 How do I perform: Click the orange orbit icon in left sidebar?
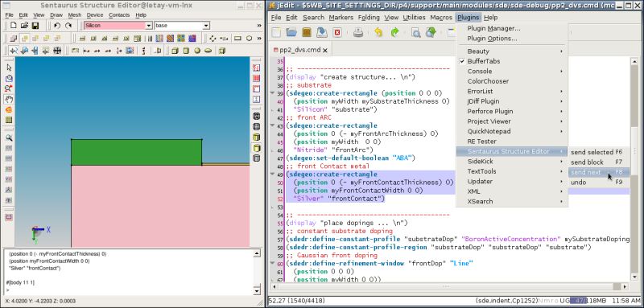point(9,109)
